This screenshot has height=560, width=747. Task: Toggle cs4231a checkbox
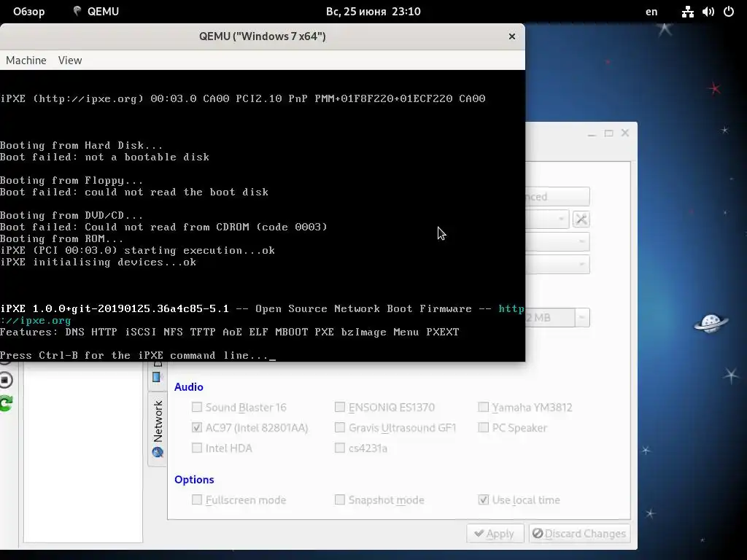[340, 448]
